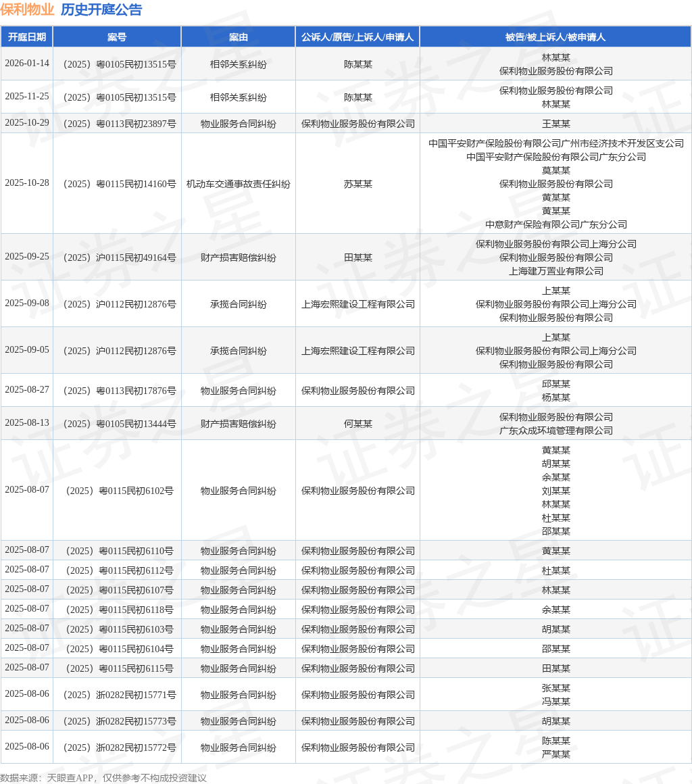
Task: Click defendant 田某某 in 6115号 row
Action: click(x=556, y=668)
